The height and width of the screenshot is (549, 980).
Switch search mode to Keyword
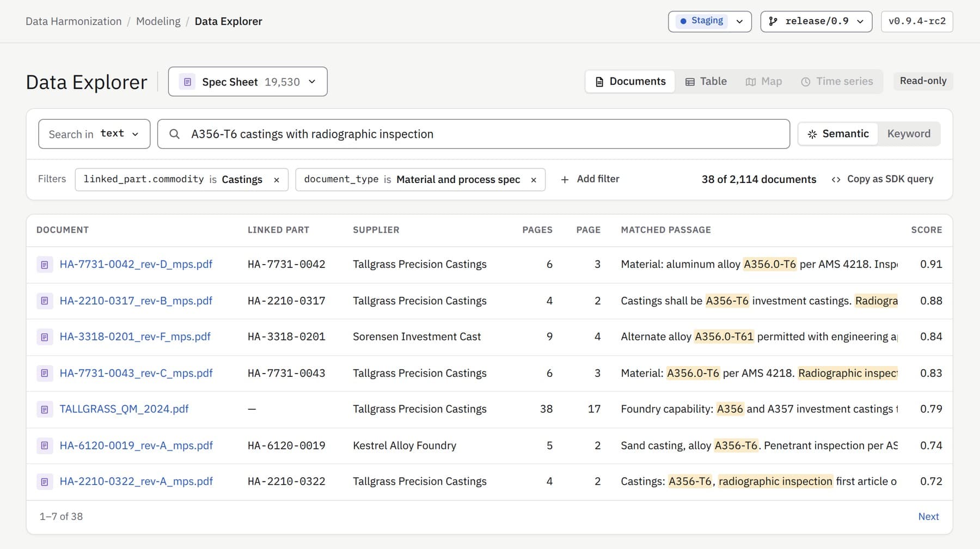(x=909, y=134)
